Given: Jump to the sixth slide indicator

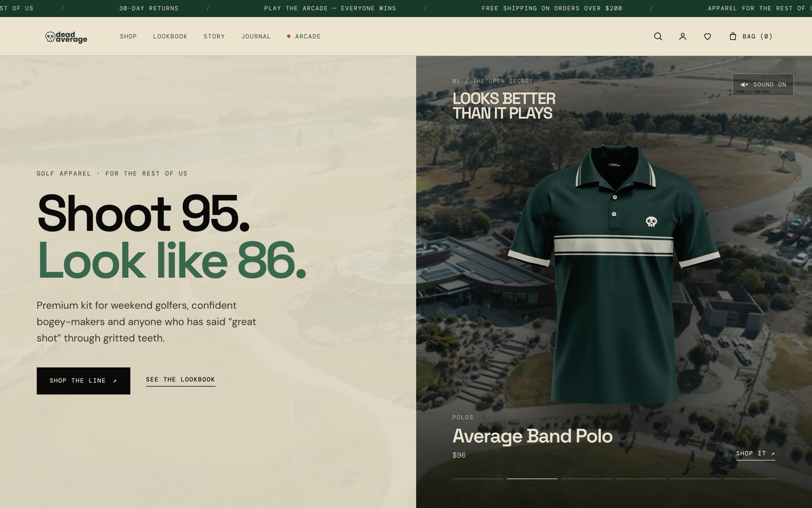Looking at the screenshot, I should click(x=750, y=479).
